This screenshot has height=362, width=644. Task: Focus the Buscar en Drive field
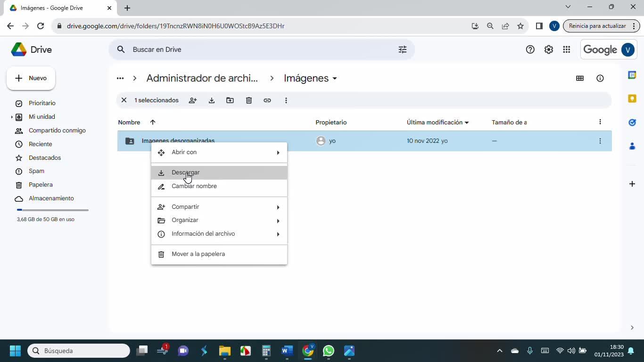[x=262, y=49]
